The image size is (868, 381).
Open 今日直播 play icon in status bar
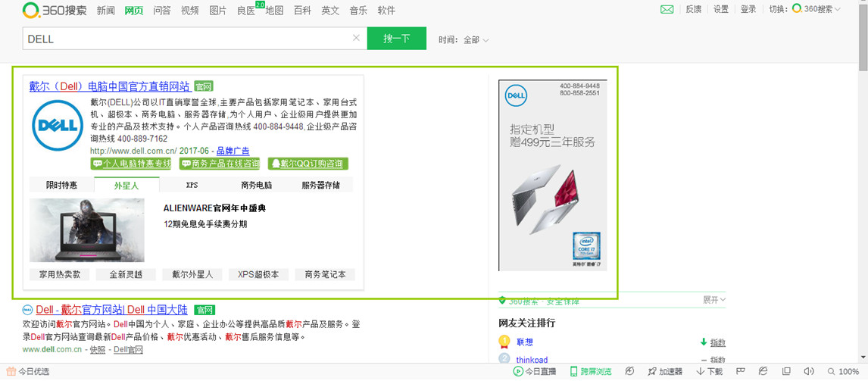pos(518,372)
